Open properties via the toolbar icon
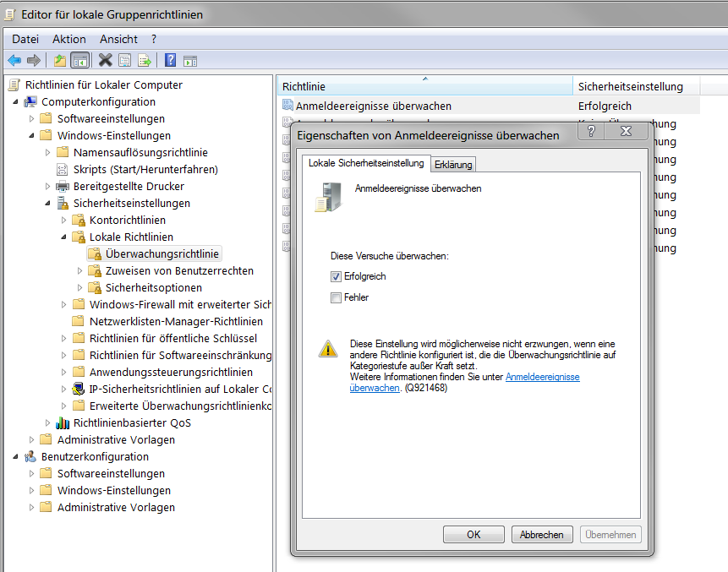Image resolution: width=728 pixels, height=572 pixels. tap(125, 60)
